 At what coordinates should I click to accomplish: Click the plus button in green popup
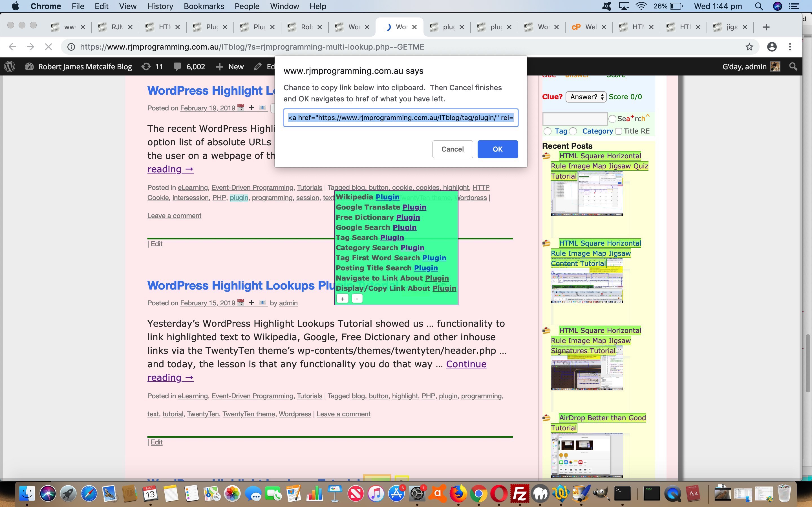(x=342, y=299)
